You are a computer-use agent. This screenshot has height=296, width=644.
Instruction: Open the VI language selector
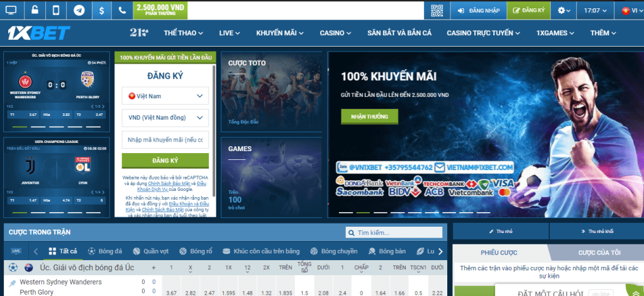click(629, 11)
